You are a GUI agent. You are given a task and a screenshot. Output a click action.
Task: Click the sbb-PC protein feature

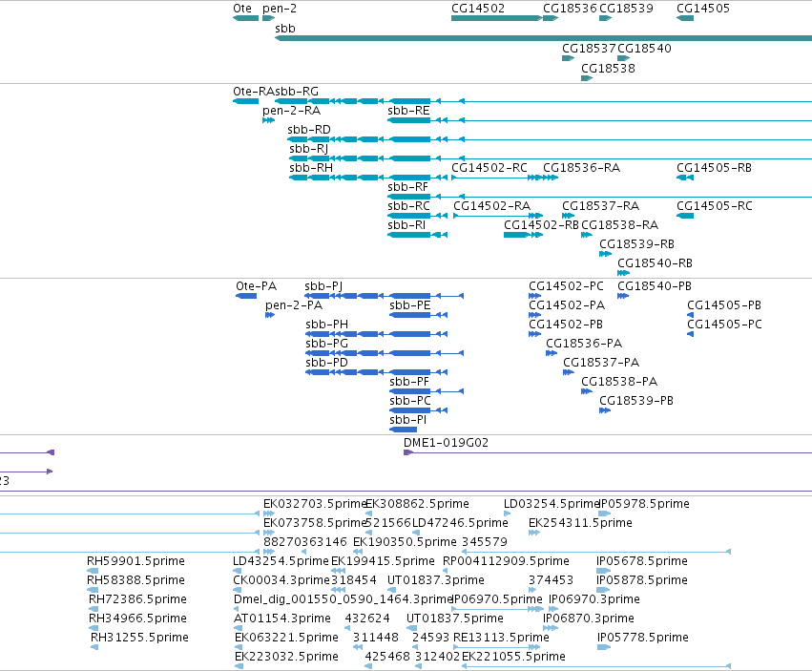click(419, 410)
